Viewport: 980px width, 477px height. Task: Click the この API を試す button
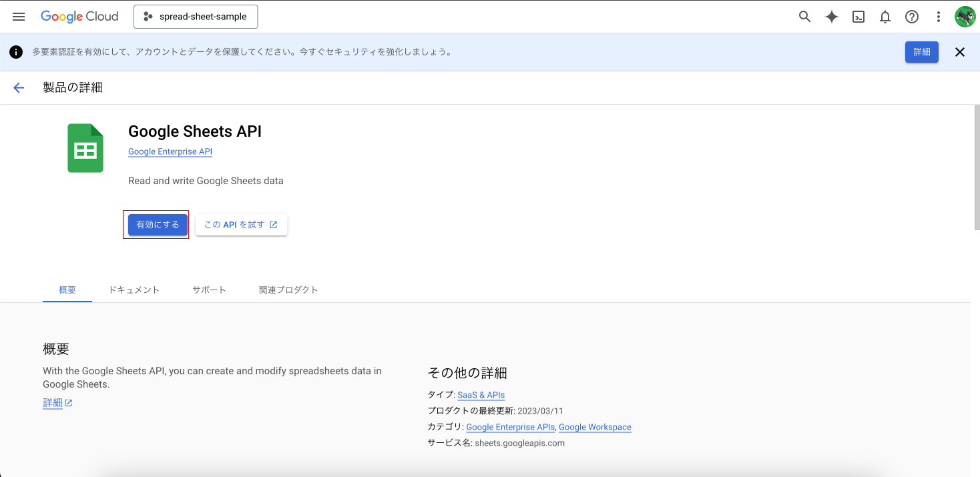pos(241,225)
